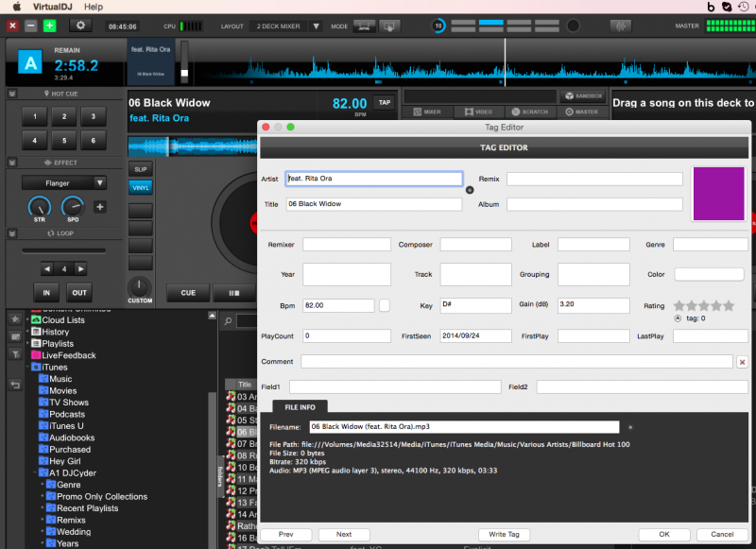This screenshot has height=549, width=756.
Task: Click the back arrow sidebar icon
Action: (x=15, y=385)
